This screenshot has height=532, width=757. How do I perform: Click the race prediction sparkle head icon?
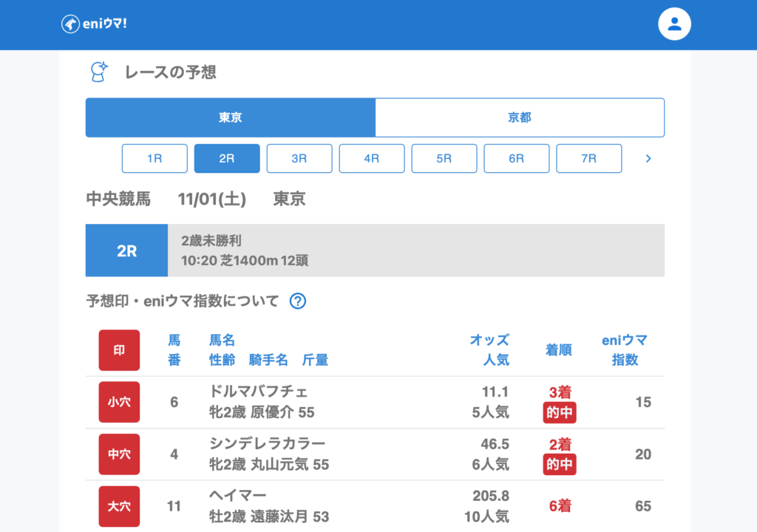click(98, 72)
